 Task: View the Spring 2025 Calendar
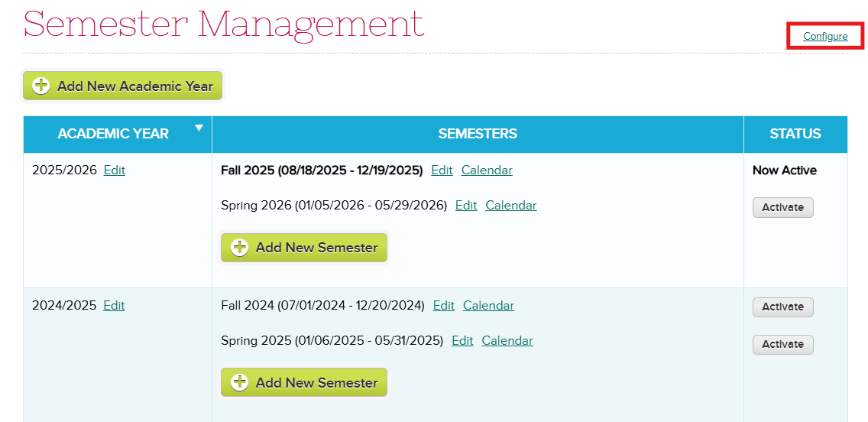(507, 341)
